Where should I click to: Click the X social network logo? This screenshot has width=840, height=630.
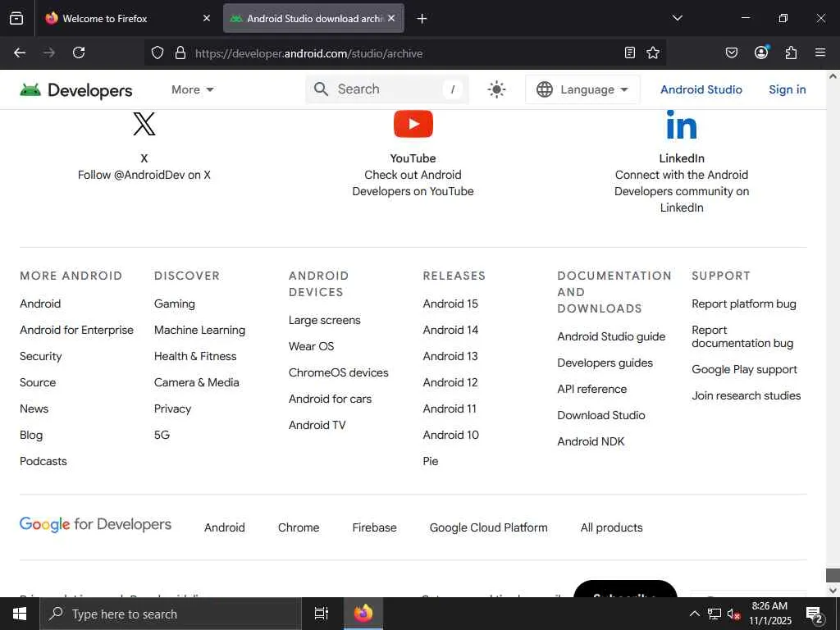(x=144, y=124)
